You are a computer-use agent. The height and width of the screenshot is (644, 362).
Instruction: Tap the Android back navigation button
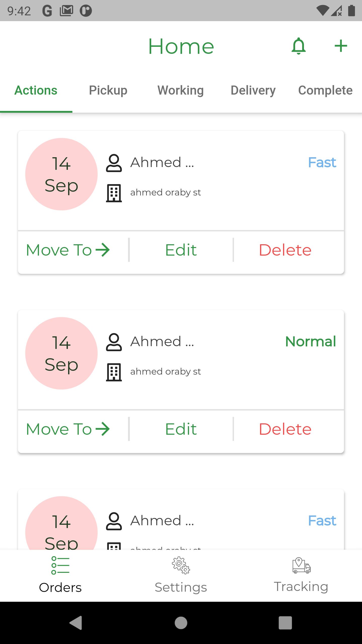point(76,623)
